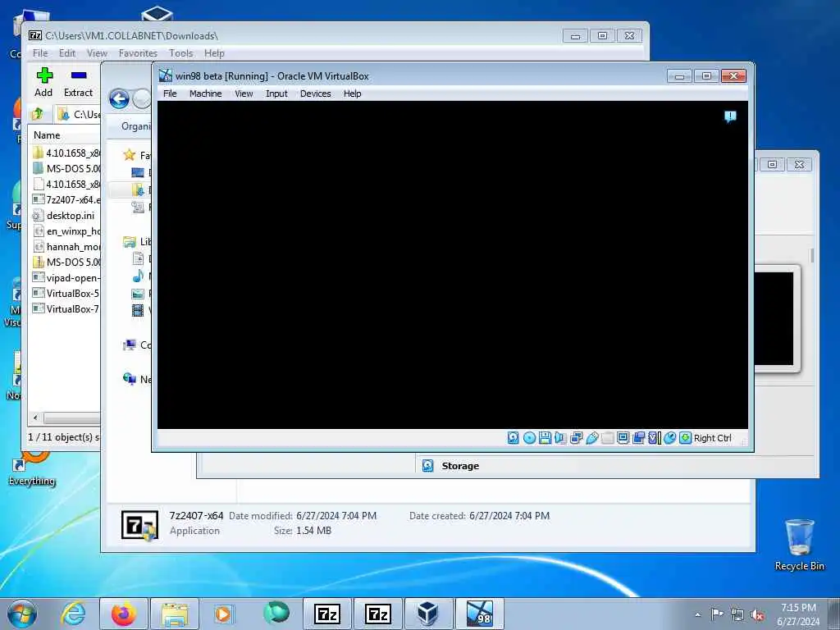Open the Devices menu in VirtualBox

(315, 94)
